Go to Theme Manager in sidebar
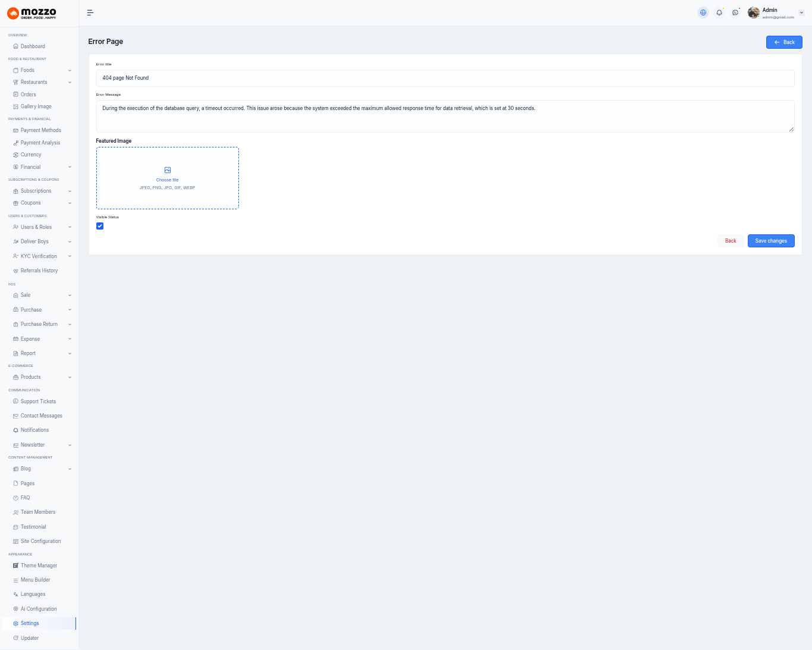Image resolution: width=812 pixels, height=650 pixels. [39, 566]
